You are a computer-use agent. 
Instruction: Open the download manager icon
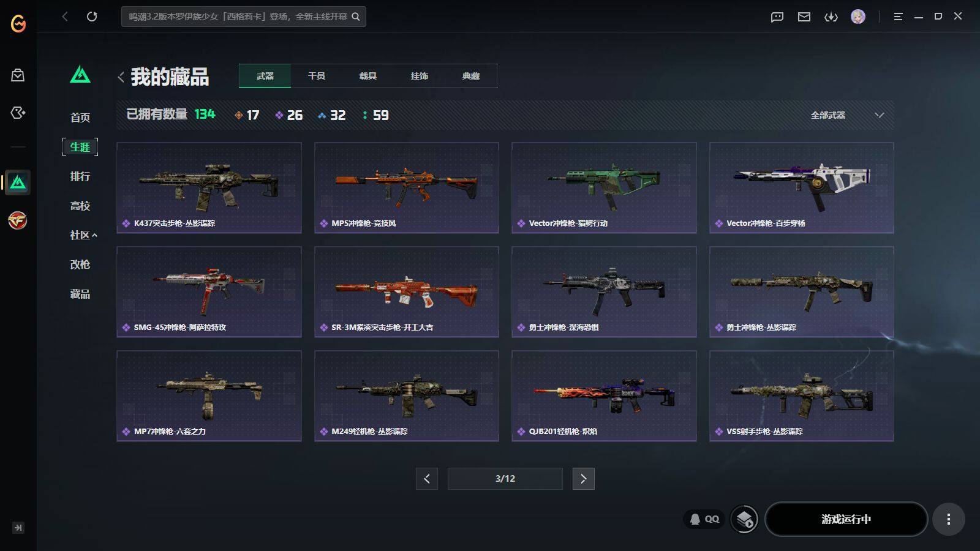point(831,17)
